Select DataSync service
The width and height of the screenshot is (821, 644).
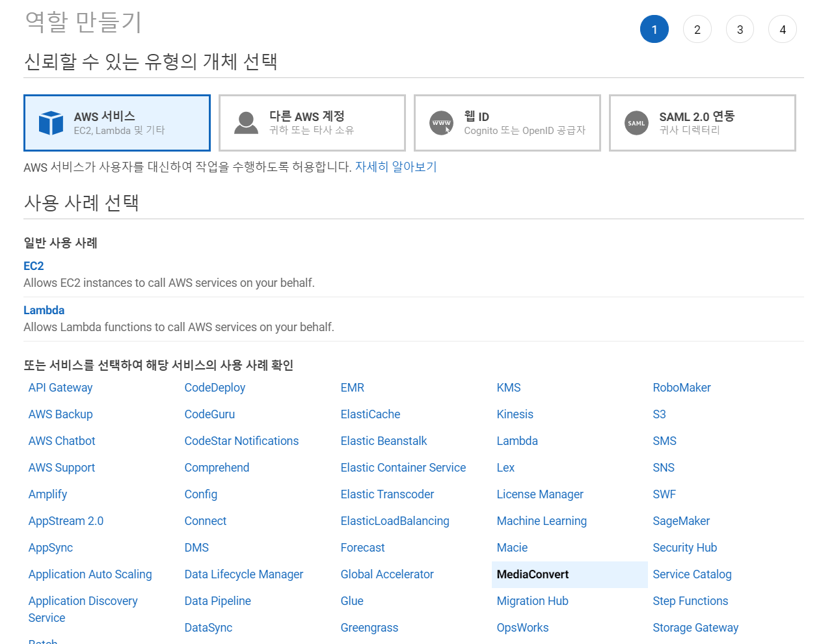[208, 628]
